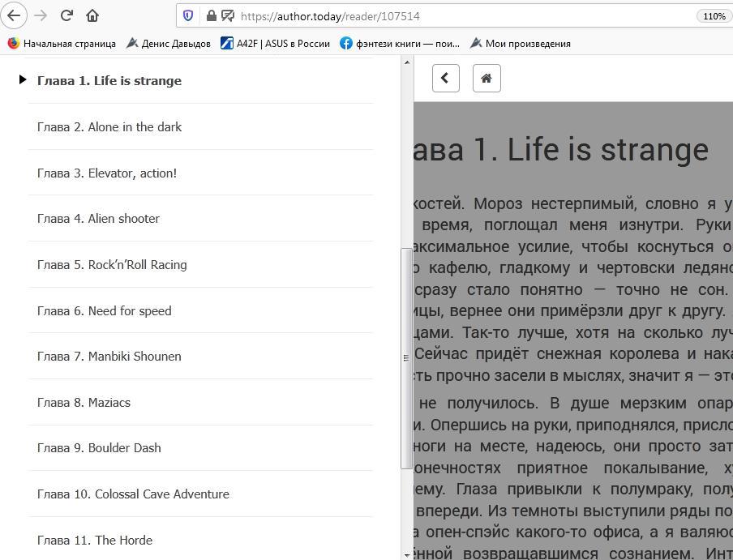
Task: Jump to Глава 2. Alone in the dark
Action: [109, 127]
